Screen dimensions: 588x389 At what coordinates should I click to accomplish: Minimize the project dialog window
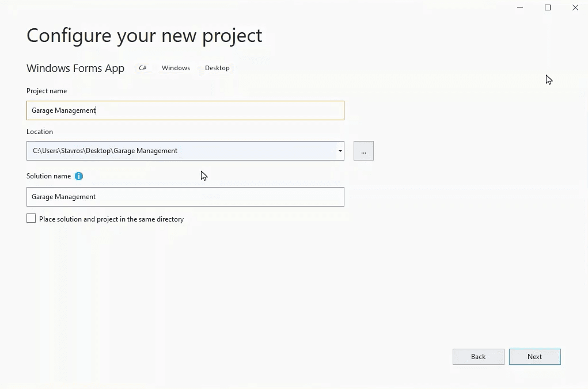point(520,7)
